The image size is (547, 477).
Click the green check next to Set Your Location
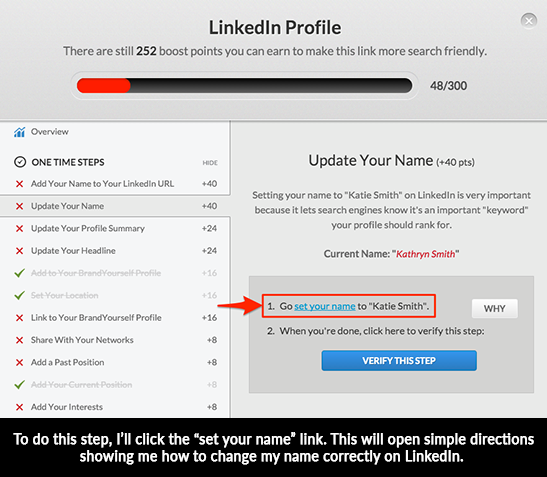(20, 295)
